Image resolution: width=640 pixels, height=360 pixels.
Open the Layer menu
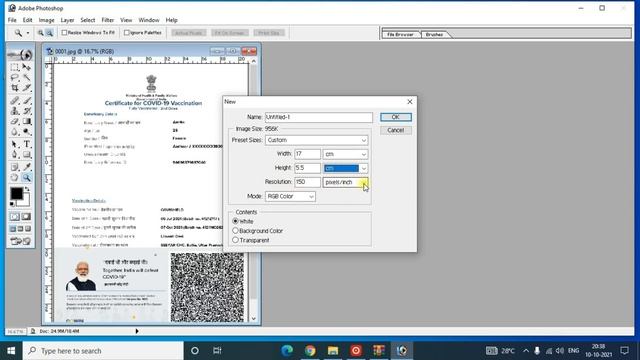[67, 20]
